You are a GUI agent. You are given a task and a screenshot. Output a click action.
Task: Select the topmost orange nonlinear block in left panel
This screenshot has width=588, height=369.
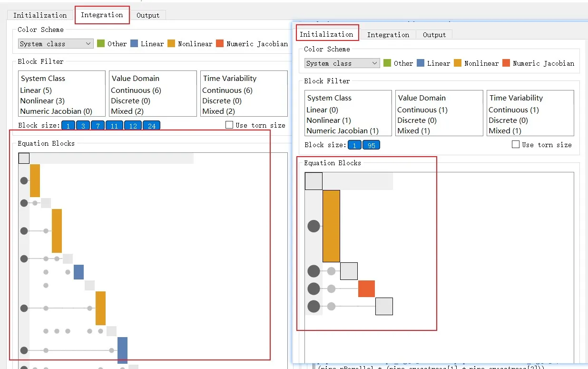(x=35, y=180)
